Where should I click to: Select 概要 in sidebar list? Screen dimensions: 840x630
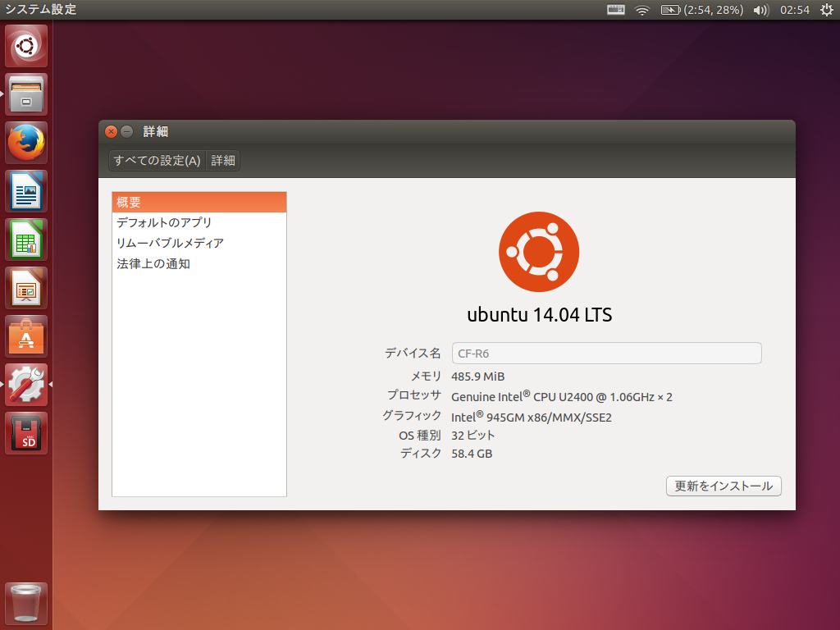click(199, 202)
